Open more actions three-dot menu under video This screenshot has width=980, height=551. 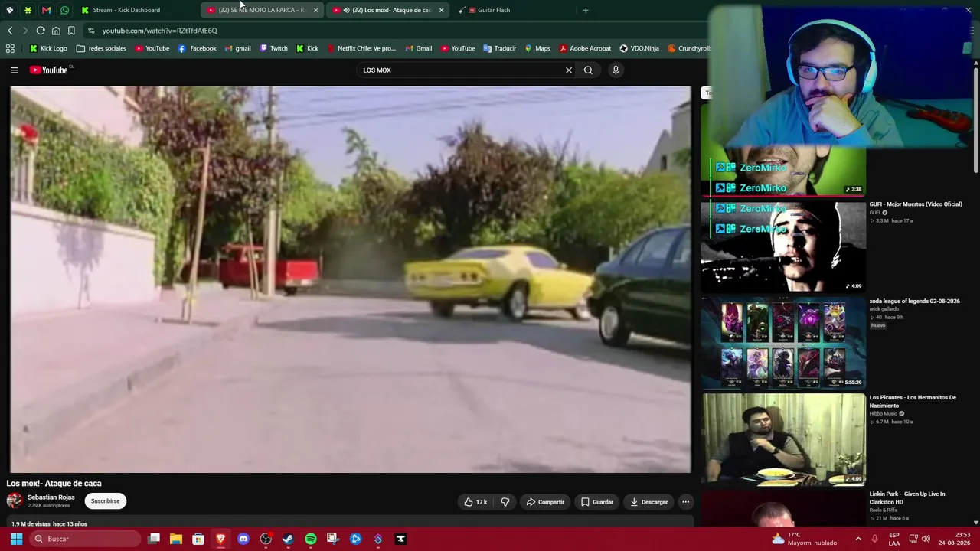click(686, 502)
